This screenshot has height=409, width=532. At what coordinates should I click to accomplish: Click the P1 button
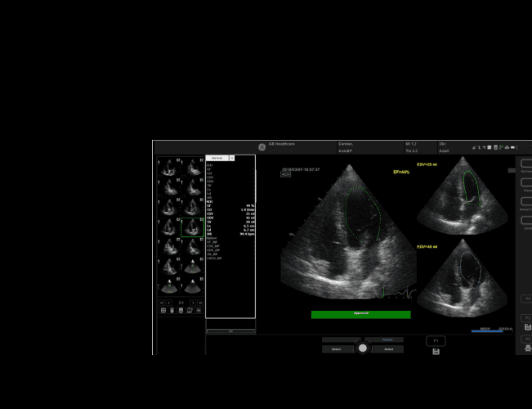pyautogui.click(x=436, y=340)
